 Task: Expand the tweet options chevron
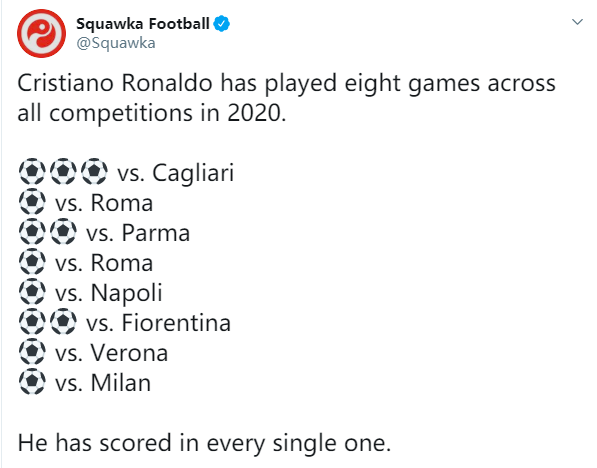[578, 22]
